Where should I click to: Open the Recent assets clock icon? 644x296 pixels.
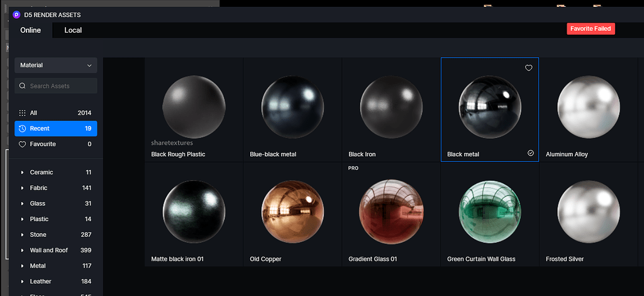coord(22,128)
